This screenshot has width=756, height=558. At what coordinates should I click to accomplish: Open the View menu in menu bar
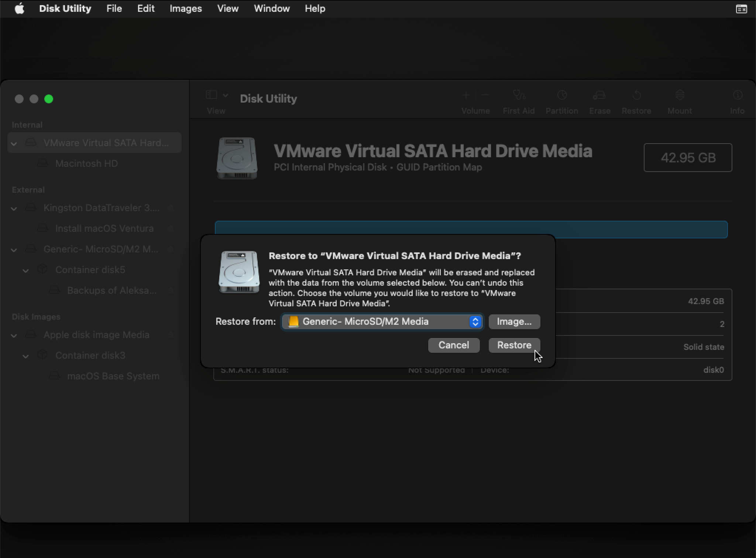(228, 8)
